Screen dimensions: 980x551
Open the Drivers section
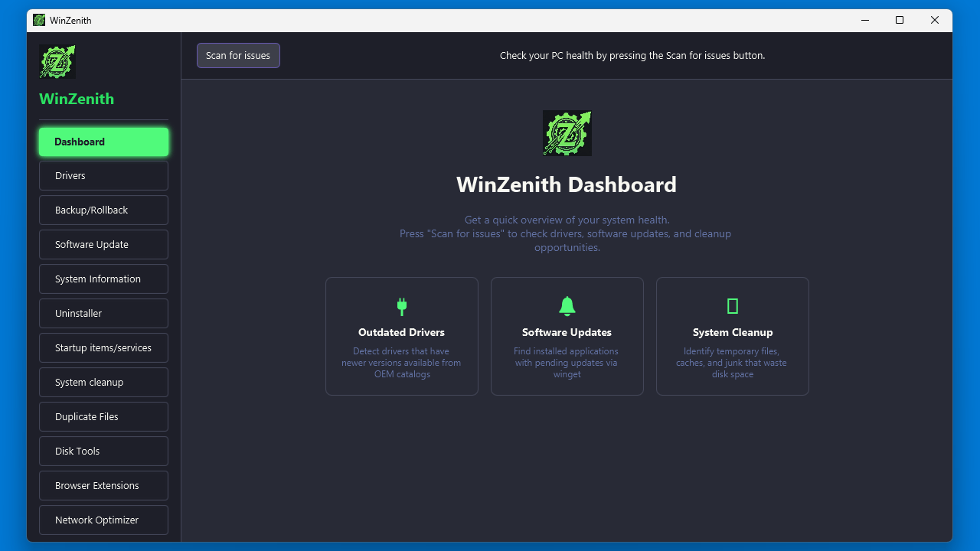pos(104,176)
